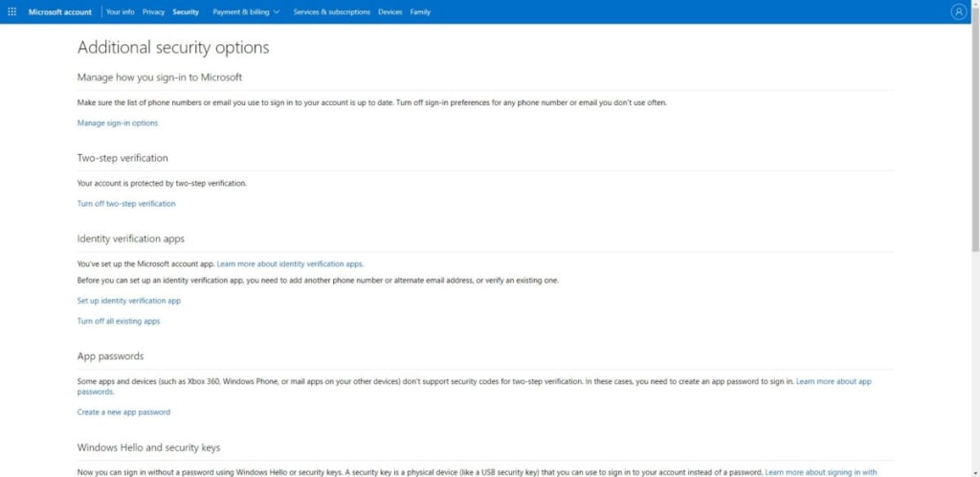Open Services & subscriptions

(331, 11)
